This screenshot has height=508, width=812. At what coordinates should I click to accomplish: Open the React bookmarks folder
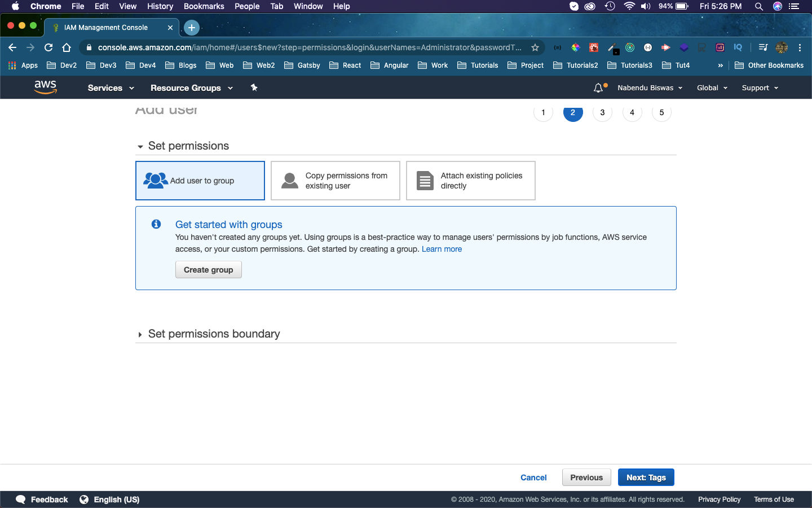click(x=345, y=65)
